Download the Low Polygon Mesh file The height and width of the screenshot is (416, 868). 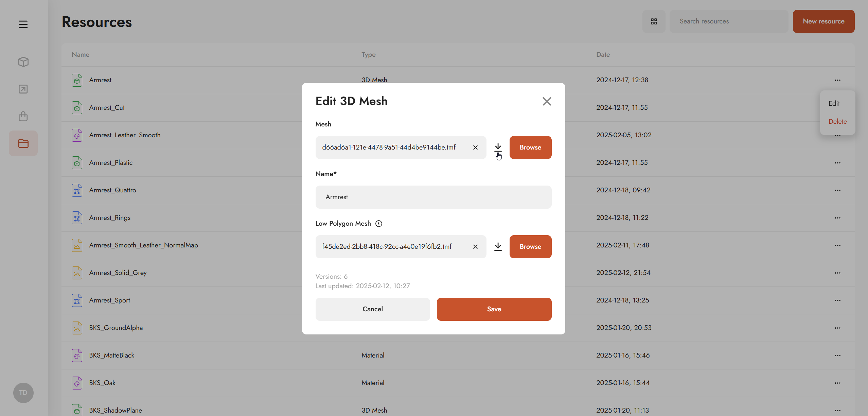pyautogui.click(x=498, y=246)
